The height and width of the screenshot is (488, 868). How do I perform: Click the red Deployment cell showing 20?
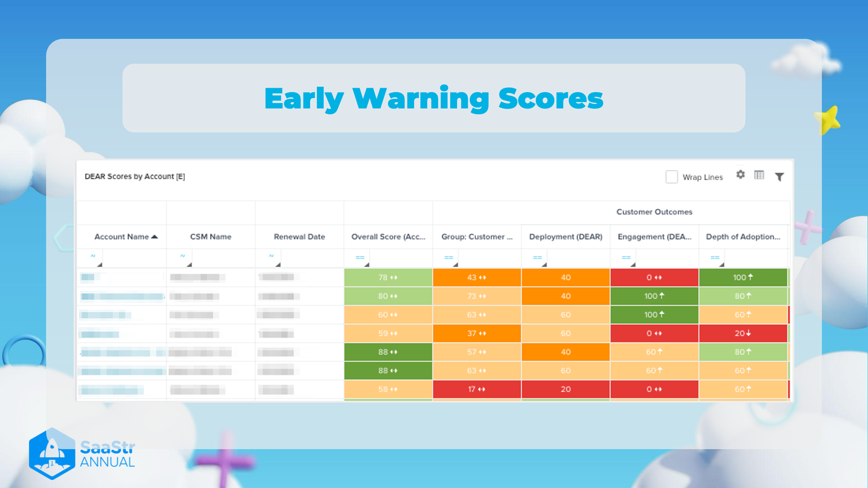[x=566, y=389]
